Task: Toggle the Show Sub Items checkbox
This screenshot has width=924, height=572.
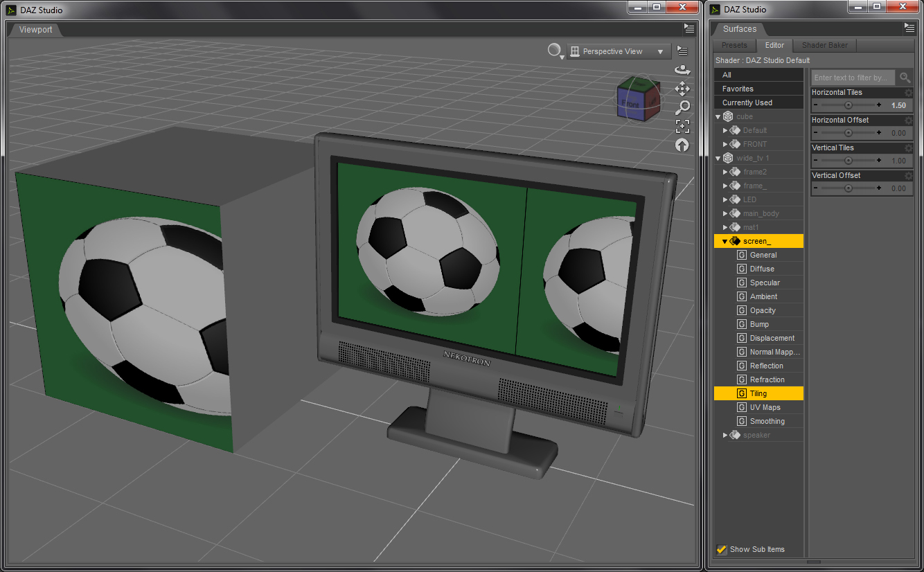Action: click(722, 549)
